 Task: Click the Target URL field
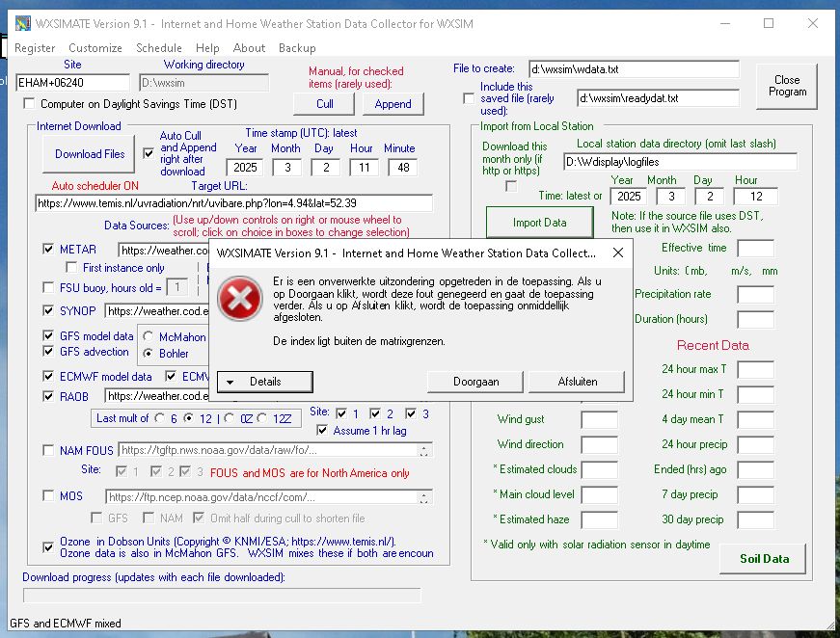234,202
